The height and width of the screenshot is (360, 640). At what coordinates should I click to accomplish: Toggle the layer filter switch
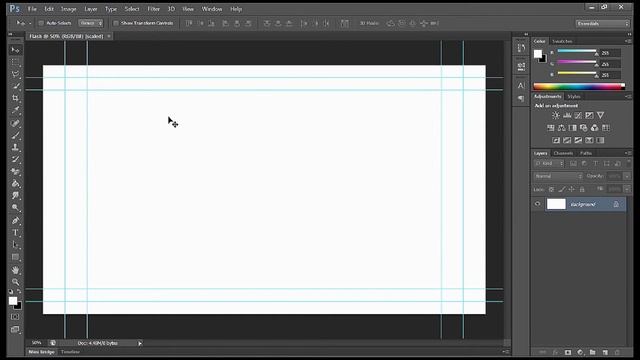629,163
